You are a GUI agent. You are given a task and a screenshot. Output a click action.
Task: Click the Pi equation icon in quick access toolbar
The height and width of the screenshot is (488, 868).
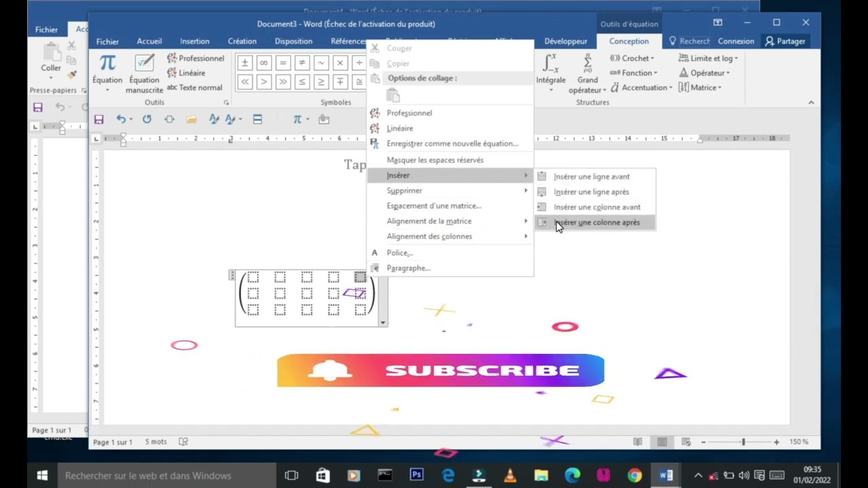(297, 119)
